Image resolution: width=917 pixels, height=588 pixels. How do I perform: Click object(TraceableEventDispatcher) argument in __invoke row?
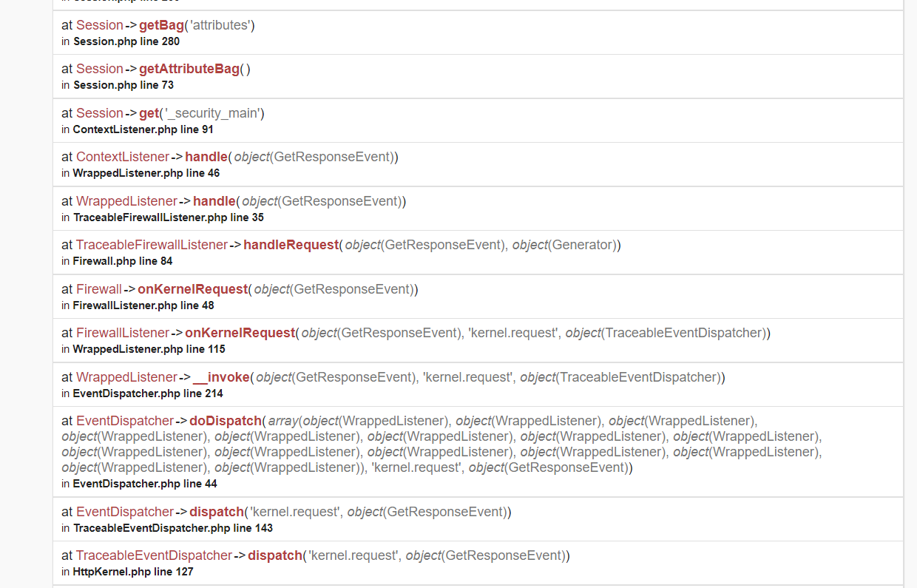[620, 377]
